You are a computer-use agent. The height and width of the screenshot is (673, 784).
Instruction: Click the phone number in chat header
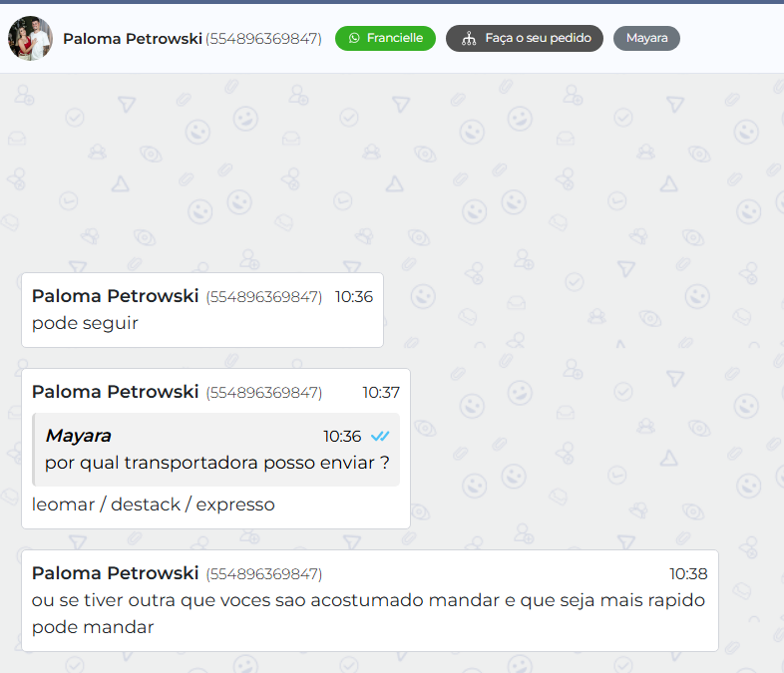[x=263, y=39]
